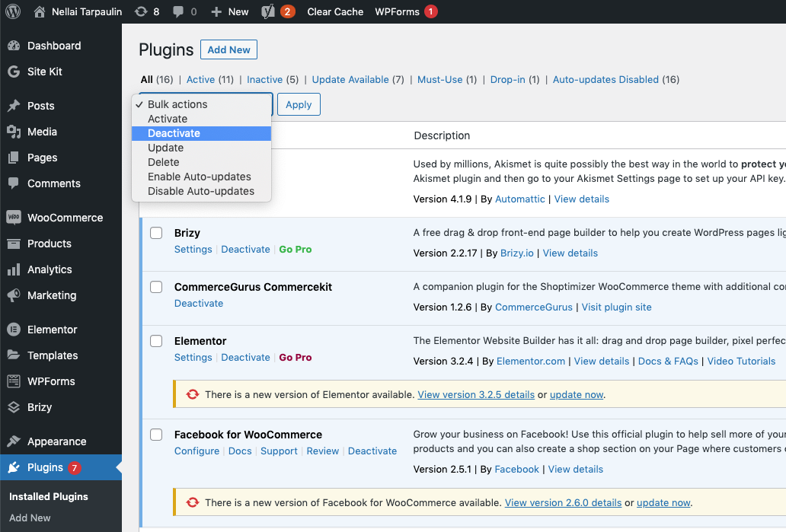Show Auto-updates Disabled (16) plugins
This screenshot has height=532, width=786.
[x=616, y=80]
